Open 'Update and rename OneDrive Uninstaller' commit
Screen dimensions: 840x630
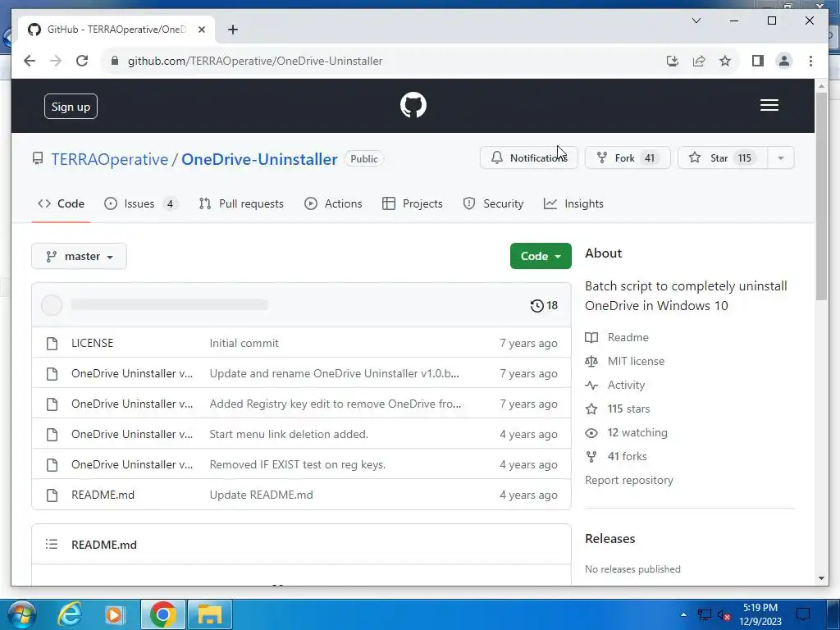335,373
